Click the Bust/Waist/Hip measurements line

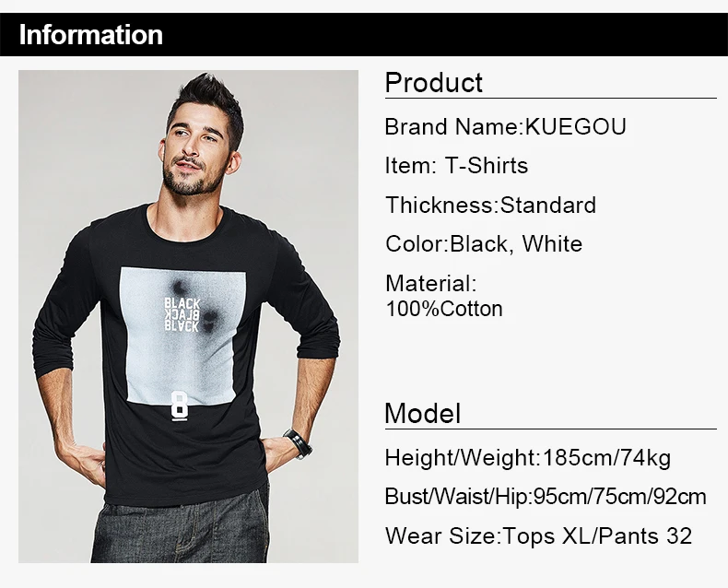[546, 497]
